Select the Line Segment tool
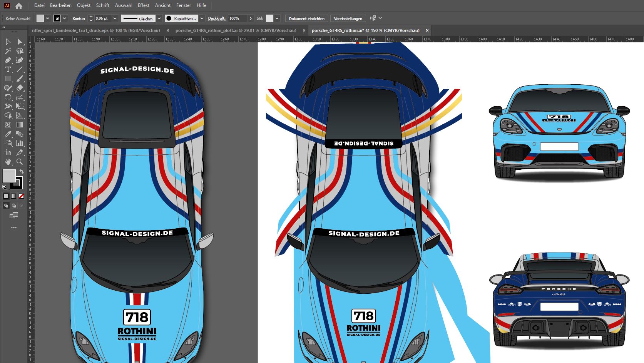The height and width of the screenshot is (363, 644). [20, 69]
